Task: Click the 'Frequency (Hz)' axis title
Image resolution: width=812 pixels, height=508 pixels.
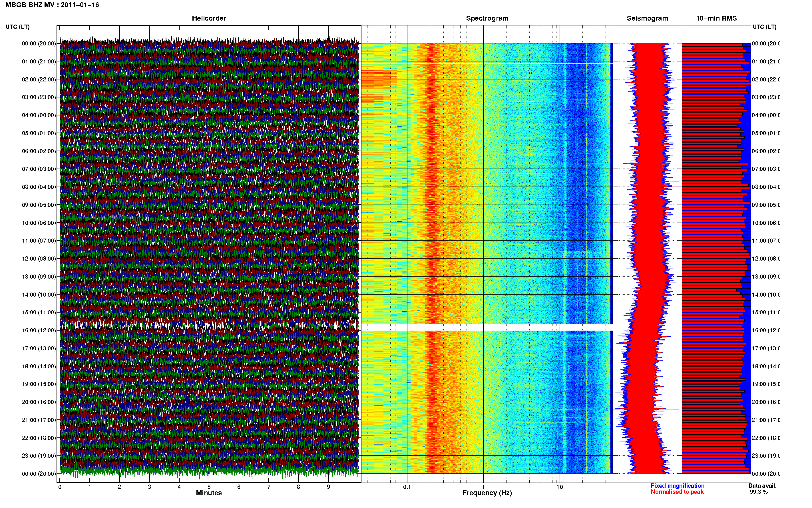Action: [487, 493]
